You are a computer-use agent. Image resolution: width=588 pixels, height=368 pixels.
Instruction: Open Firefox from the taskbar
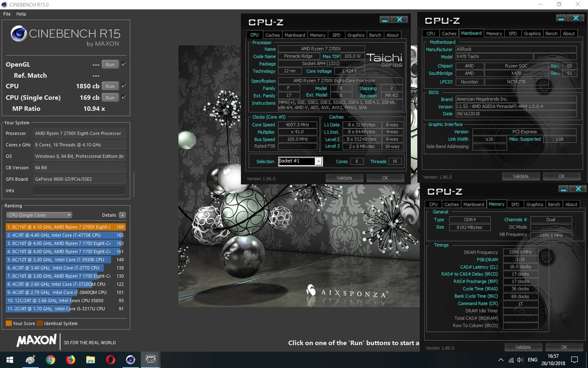point(70,360)
